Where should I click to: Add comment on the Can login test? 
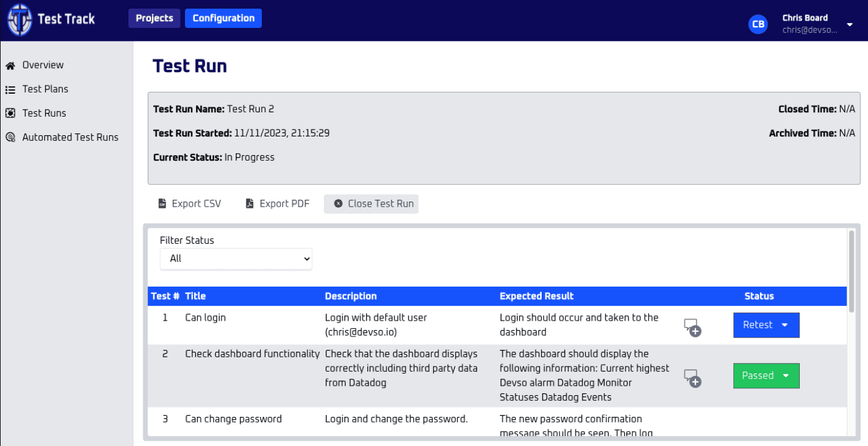(x=692, y=327)
